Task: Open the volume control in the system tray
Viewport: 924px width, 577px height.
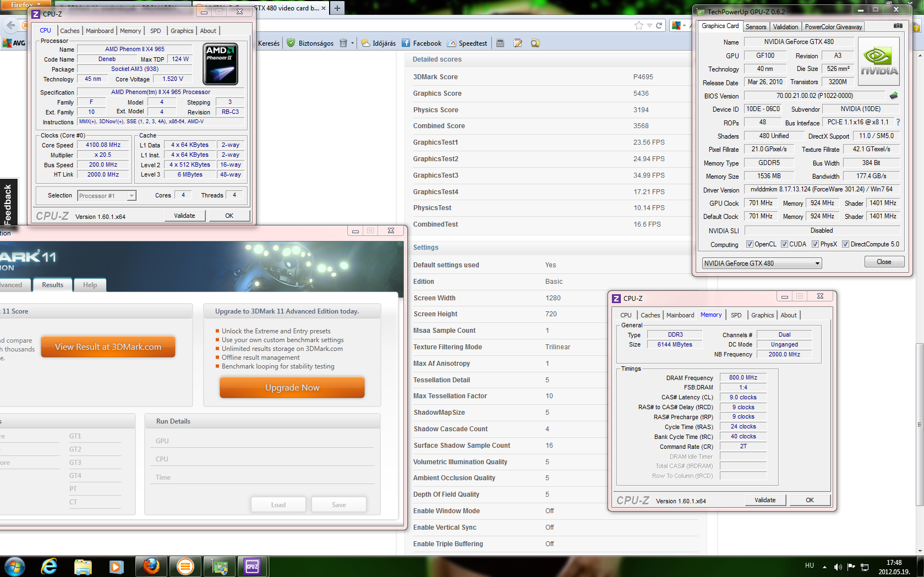Action: [838, 567]
